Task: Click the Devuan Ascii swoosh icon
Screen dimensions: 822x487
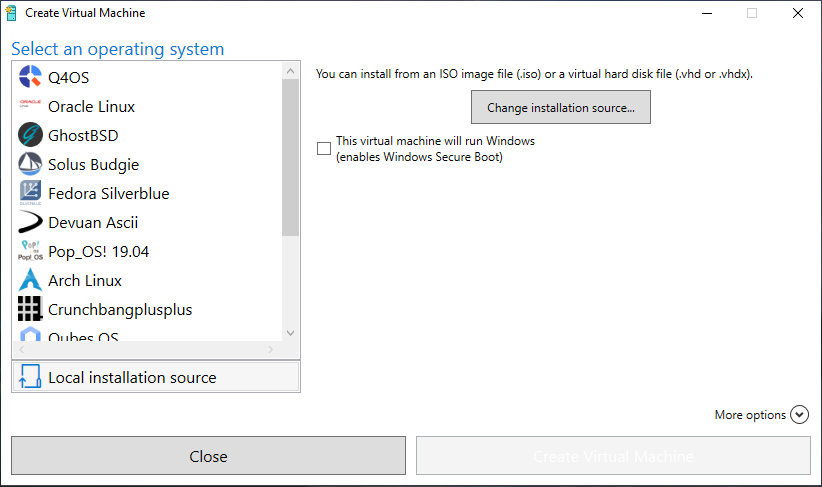Action: tap(30, 222)
